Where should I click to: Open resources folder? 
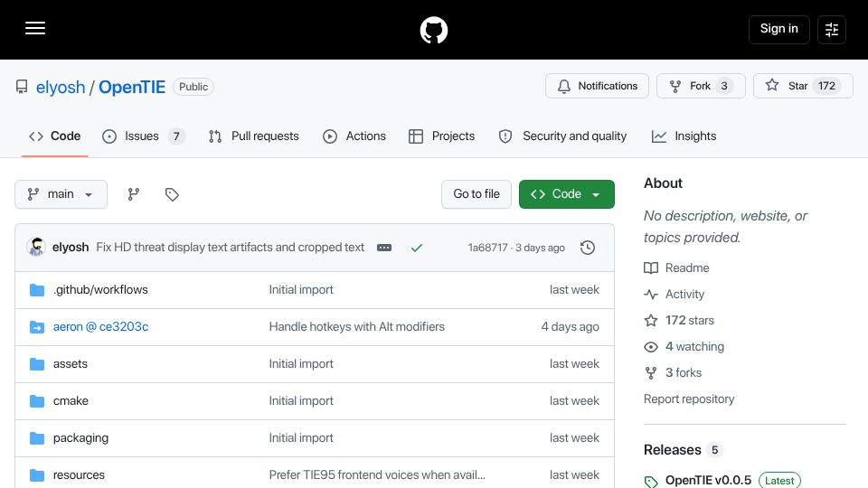pos(79,474)
